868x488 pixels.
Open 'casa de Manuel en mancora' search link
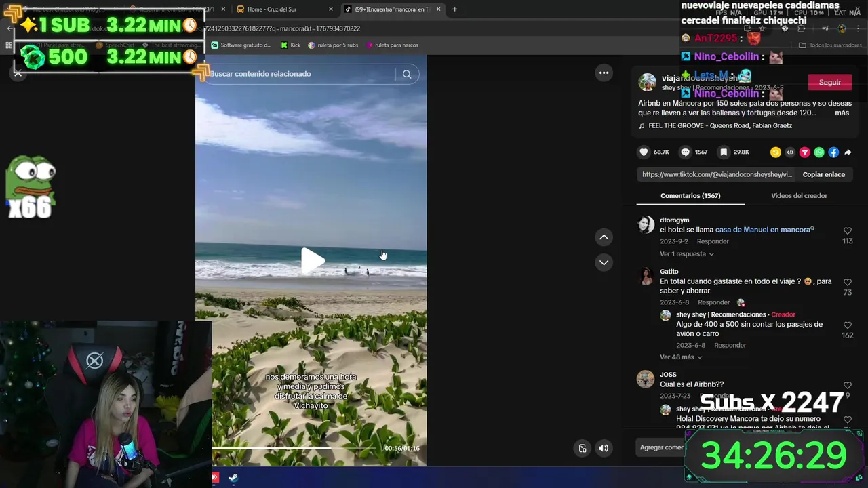pyautogui.click(x=764, y=230)
